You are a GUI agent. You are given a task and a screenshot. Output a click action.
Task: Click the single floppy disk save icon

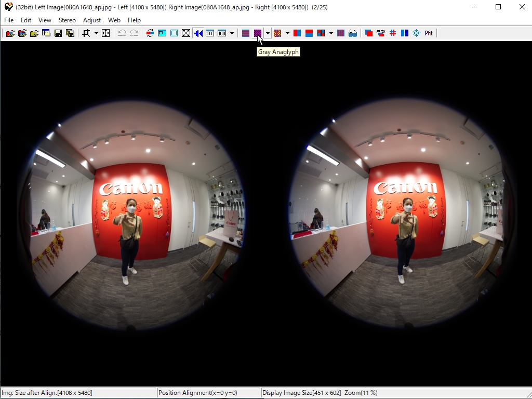pos(58,33)
